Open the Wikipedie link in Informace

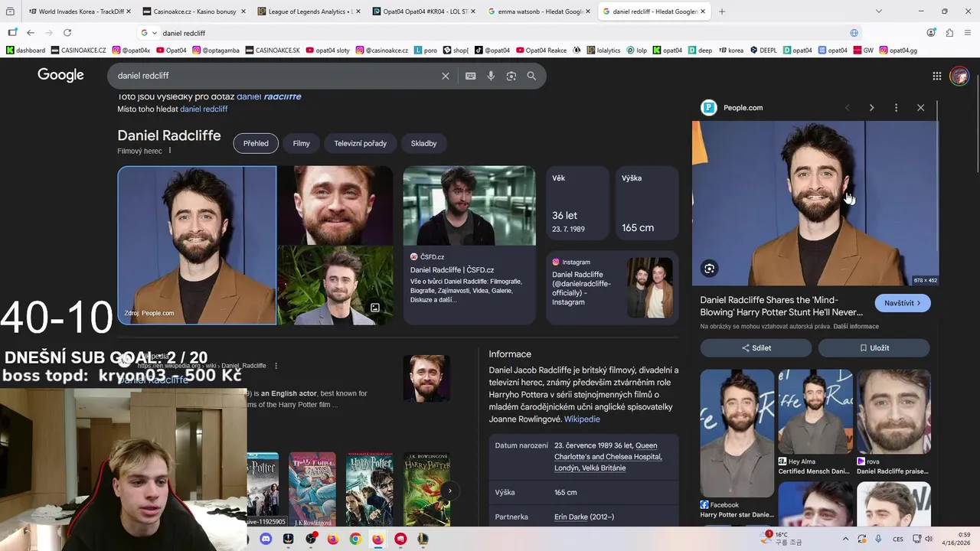pyautogui.click(x=582, y=419)
